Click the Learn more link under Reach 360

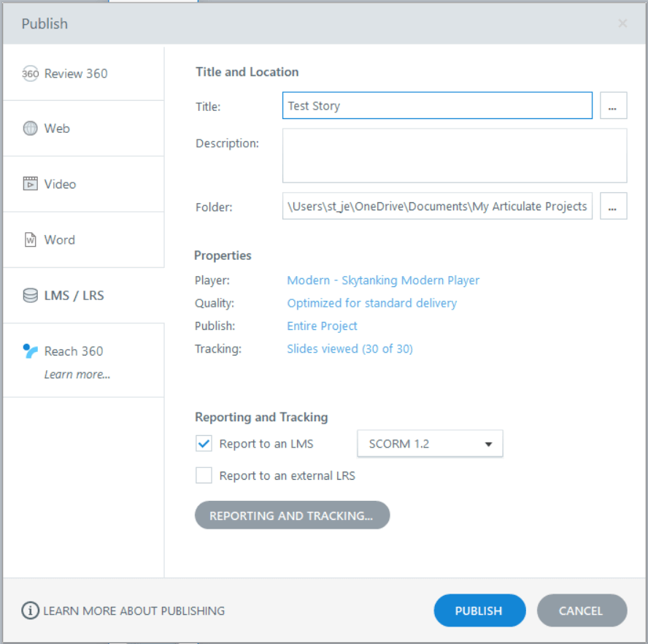pos(77,374)
